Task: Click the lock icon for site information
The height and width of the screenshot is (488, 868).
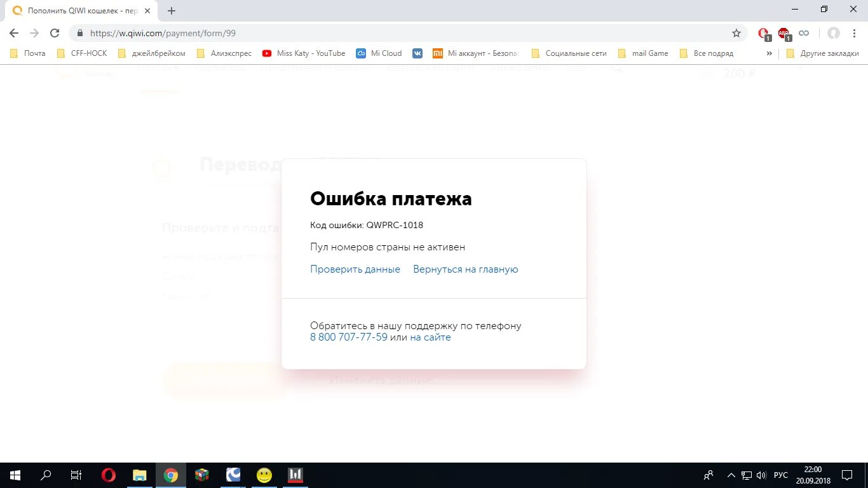Action: (x=80, y=33)
